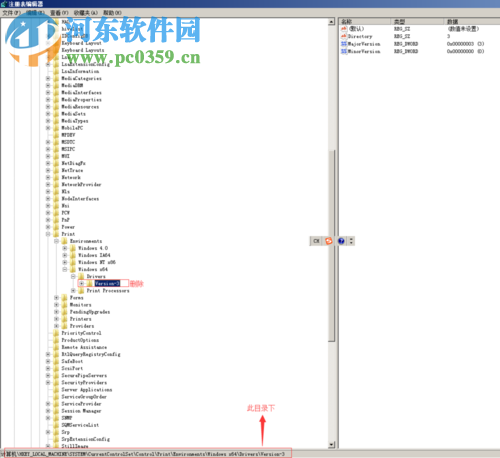Click the (默认) string value icon
Screen dimensions: 500x458
click(344, 29)
